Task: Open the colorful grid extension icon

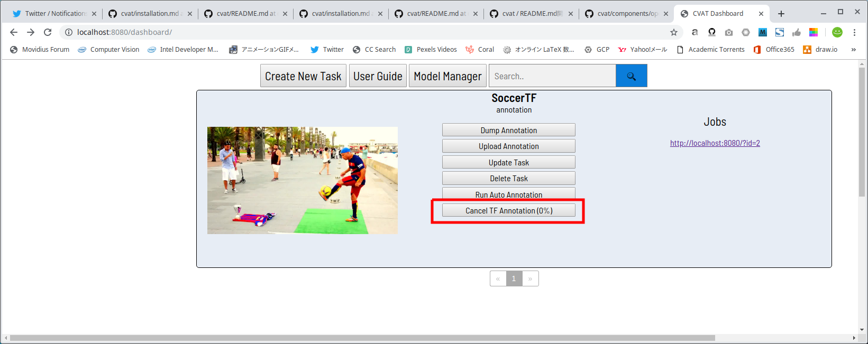Action: 814,32
